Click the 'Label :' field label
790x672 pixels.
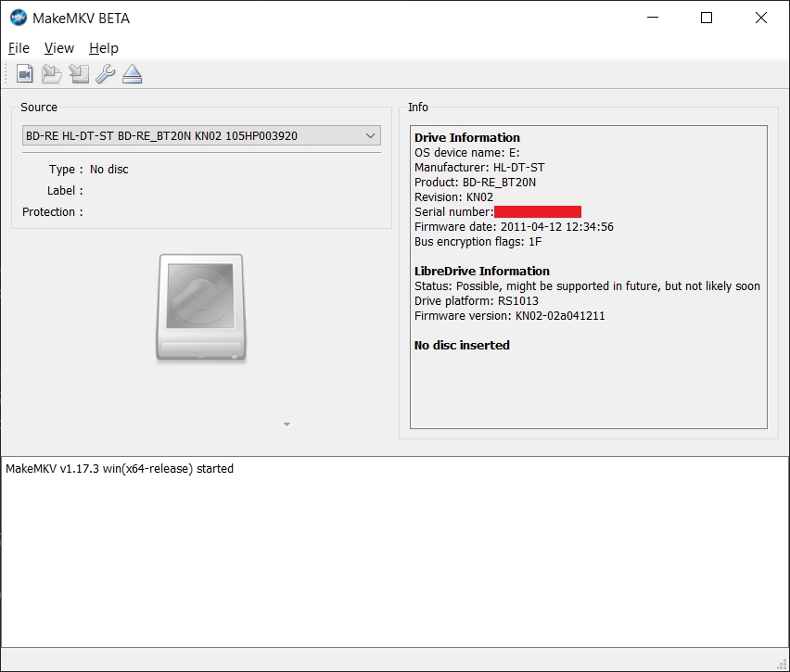(65, 190)
